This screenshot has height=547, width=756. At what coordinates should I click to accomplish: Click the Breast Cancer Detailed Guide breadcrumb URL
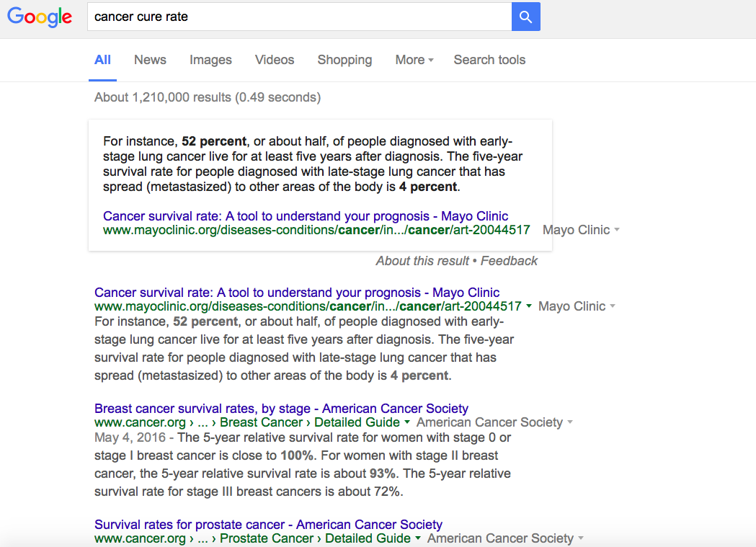[x=247, y=422]
